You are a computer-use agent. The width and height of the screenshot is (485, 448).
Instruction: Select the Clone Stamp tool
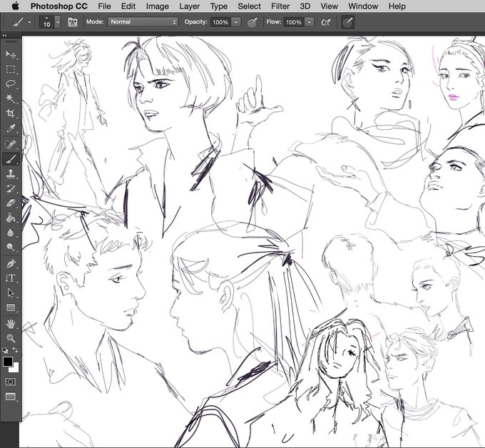coord(11,174)
